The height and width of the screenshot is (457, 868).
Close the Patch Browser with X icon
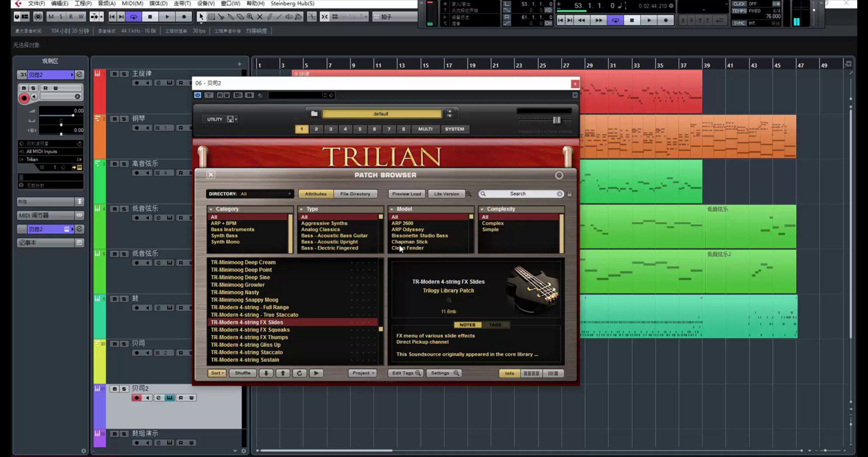[211, 174]
